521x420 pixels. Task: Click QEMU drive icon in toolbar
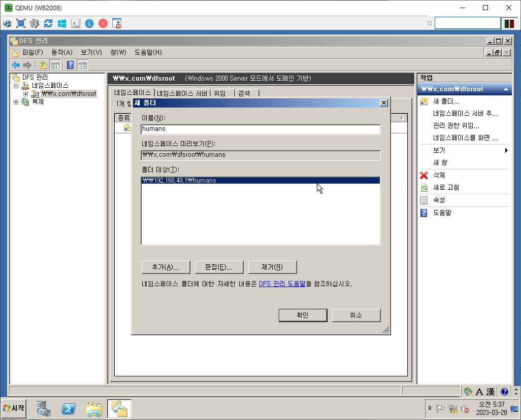point(76,23)
